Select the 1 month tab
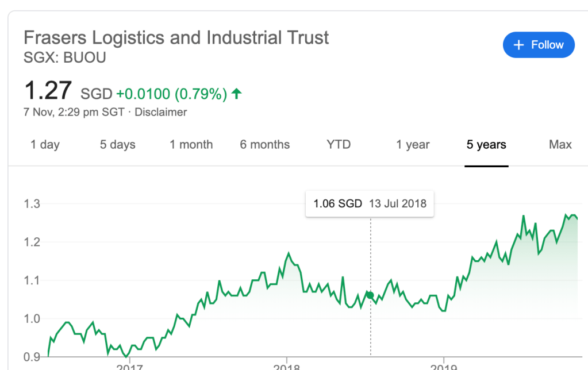 [x=191, y=145]
